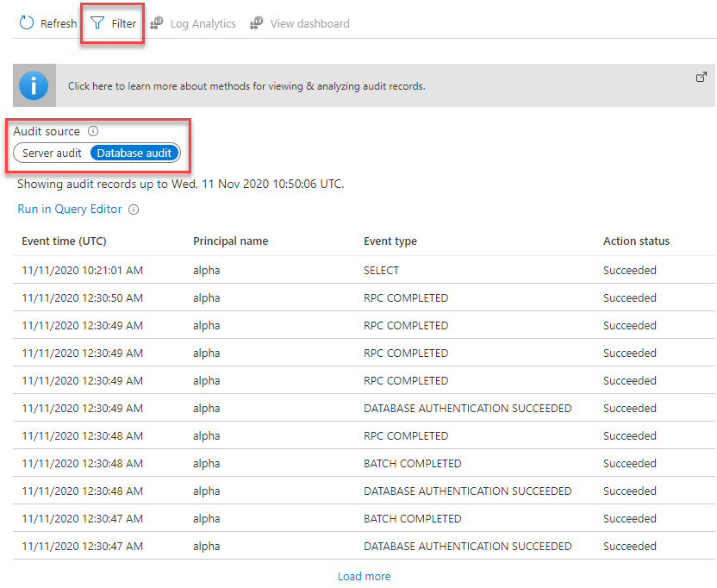This screenshot has width=717, height=588.
Task: Click info icon beside Run in Query Editor
Action: coord(134,210)
